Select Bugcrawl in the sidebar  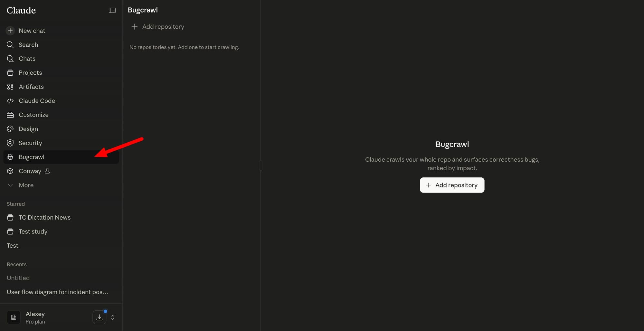61,157
